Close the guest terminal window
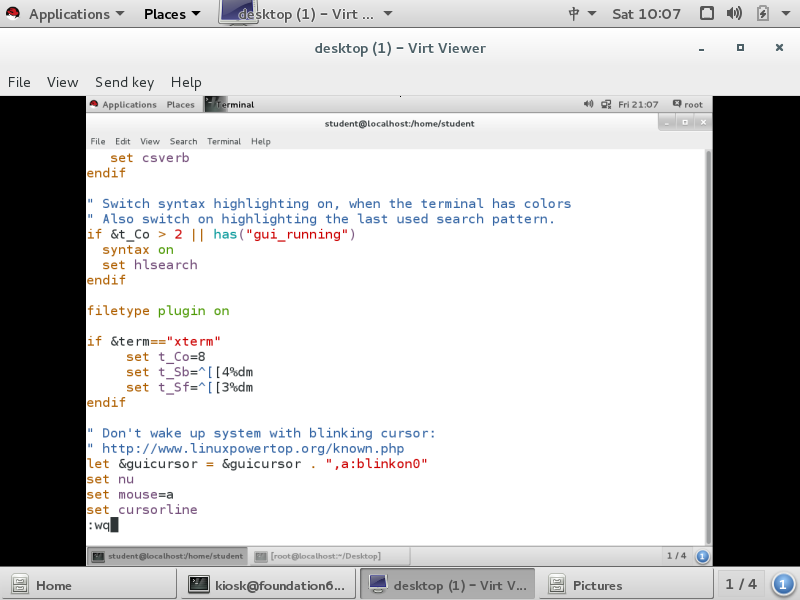The image size is (800, 600). [703, 122]
